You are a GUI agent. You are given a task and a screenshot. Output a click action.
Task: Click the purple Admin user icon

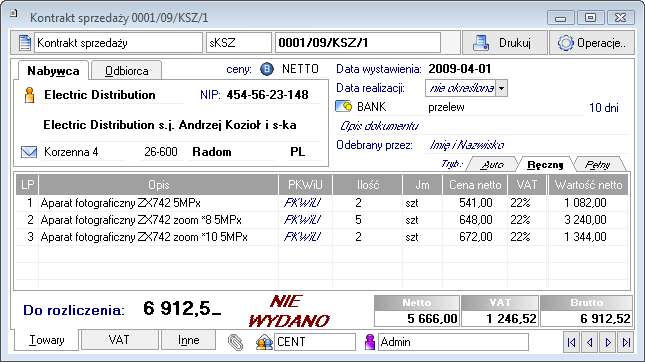pos(370,342)
